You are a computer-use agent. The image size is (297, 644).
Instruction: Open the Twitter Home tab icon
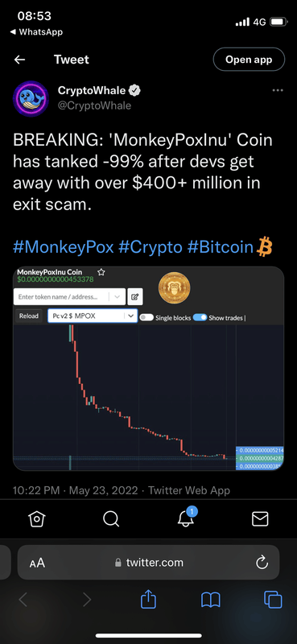(36, 518)
